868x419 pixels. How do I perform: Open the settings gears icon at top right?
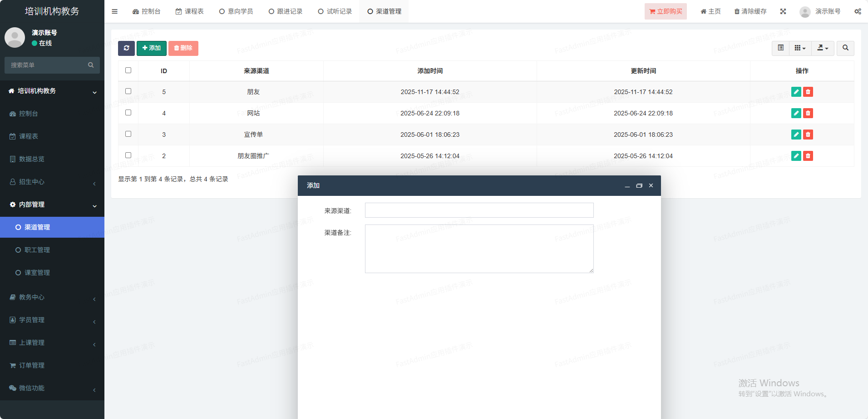click(857, 11)
